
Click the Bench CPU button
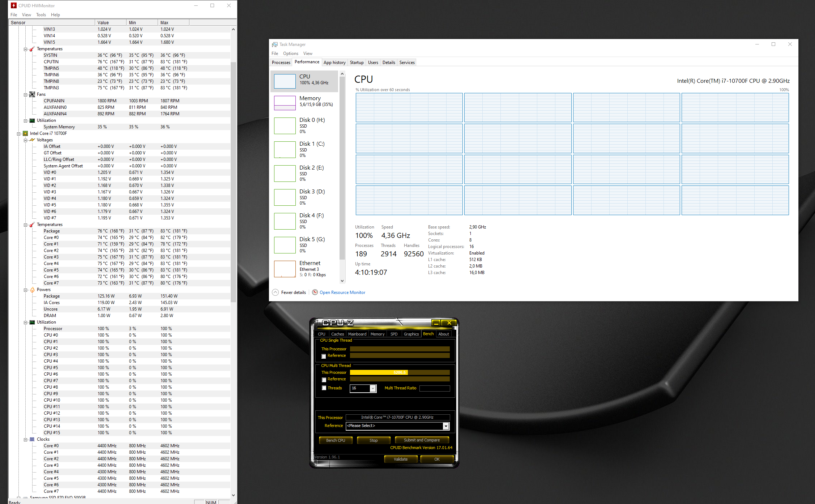point(336,440)
